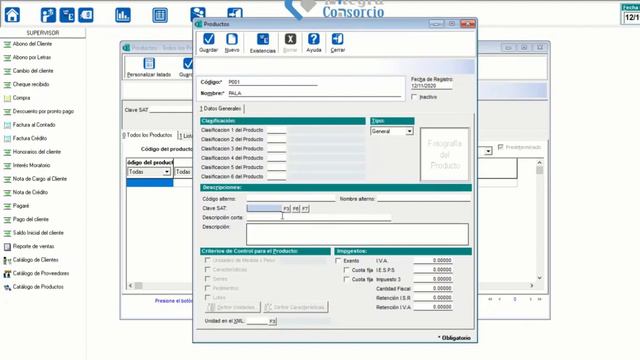Click F3 button next to Clave SAT
The height and width of the screenshot is (360, 640).
(x=286, y=209)
